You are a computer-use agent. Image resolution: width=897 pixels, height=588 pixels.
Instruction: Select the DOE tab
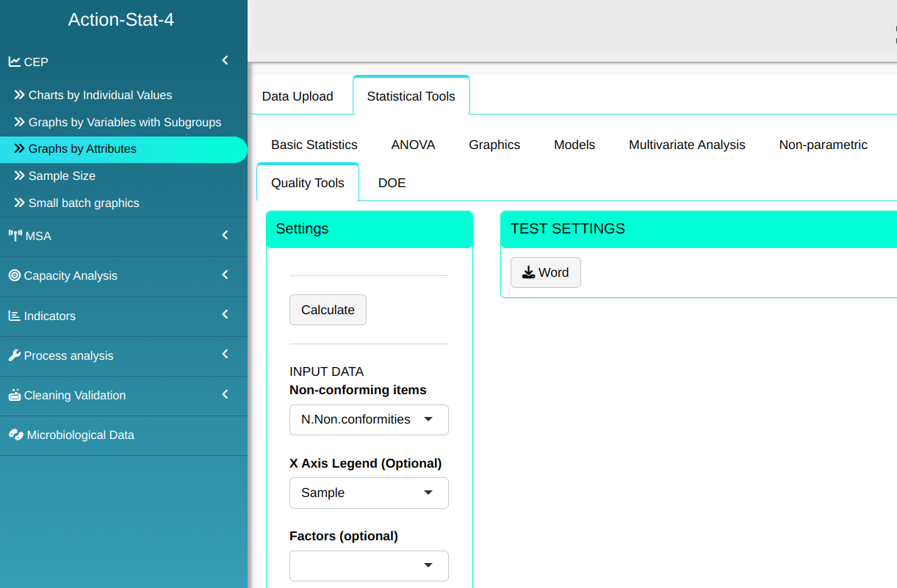point(392,183)
